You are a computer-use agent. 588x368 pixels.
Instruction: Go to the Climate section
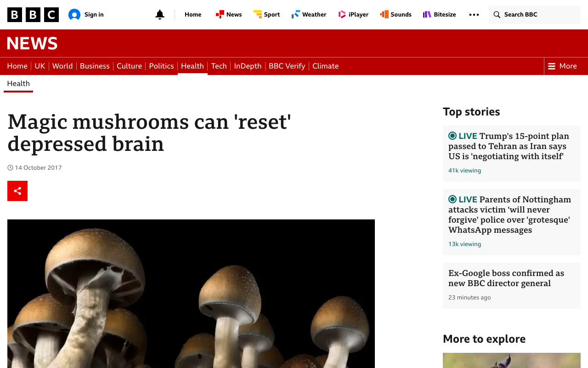point(326,66)
